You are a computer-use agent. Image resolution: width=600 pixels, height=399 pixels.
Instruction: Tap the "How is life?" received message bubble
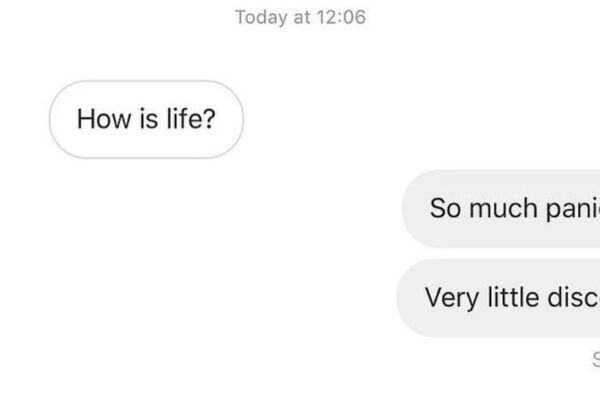146,119
